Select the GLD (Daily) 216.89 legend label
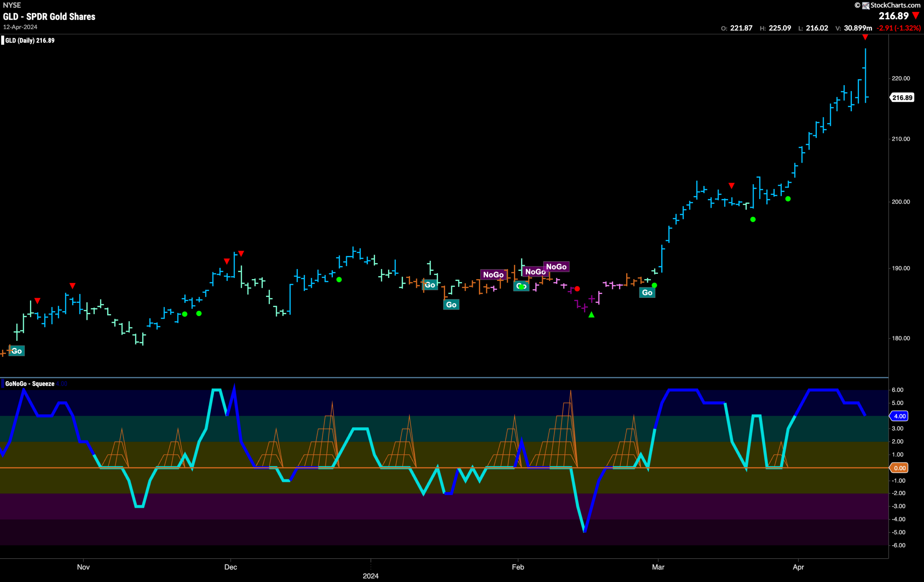 click(30, 40)
